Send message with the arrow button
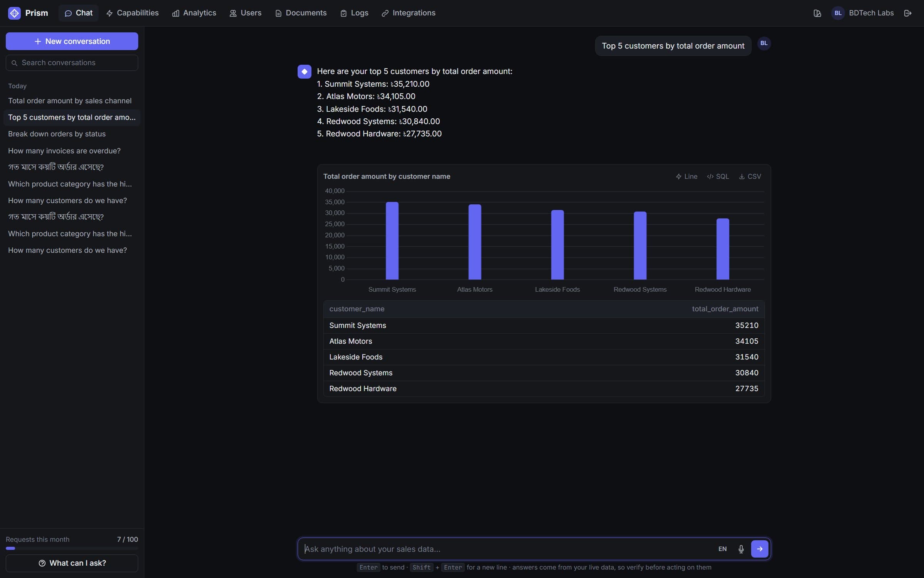Screen dimensions: 924x578 pyautogui.click(x=759, y=549)
